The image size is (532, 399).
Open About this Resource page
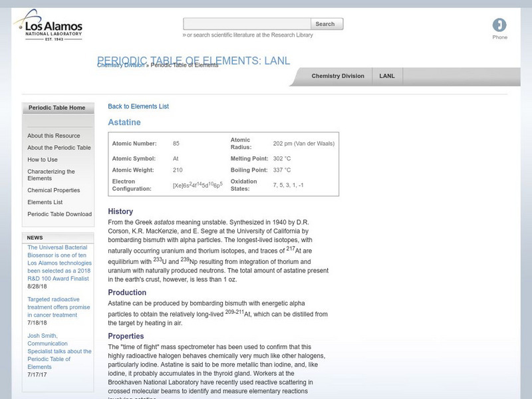[x=54, y=136]
